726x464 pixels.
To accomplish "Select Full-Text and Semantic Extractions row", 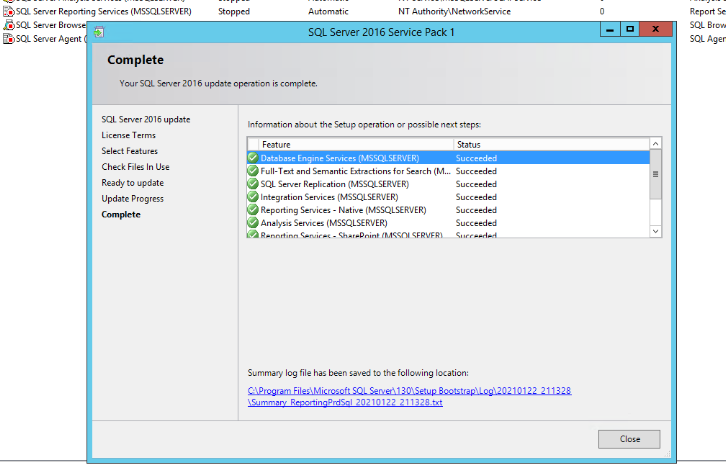I will click(448, 171).
